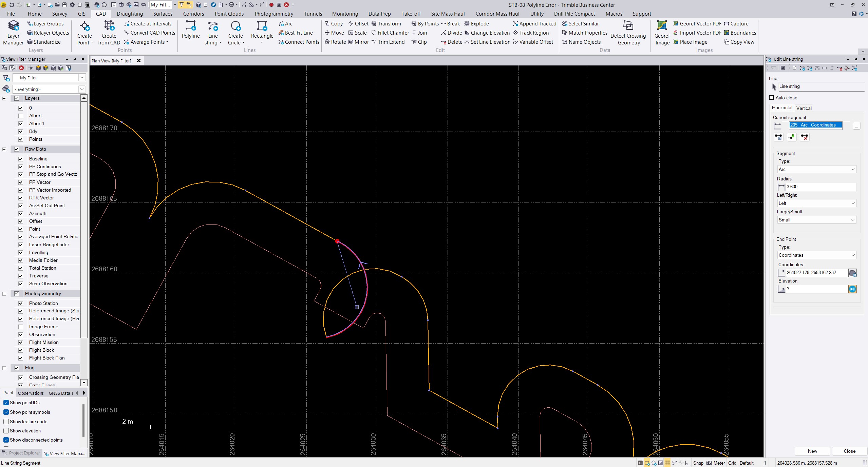Expand the Left/Right dropdown
Viewport: 868px width, 467px height.
(816, 203)
